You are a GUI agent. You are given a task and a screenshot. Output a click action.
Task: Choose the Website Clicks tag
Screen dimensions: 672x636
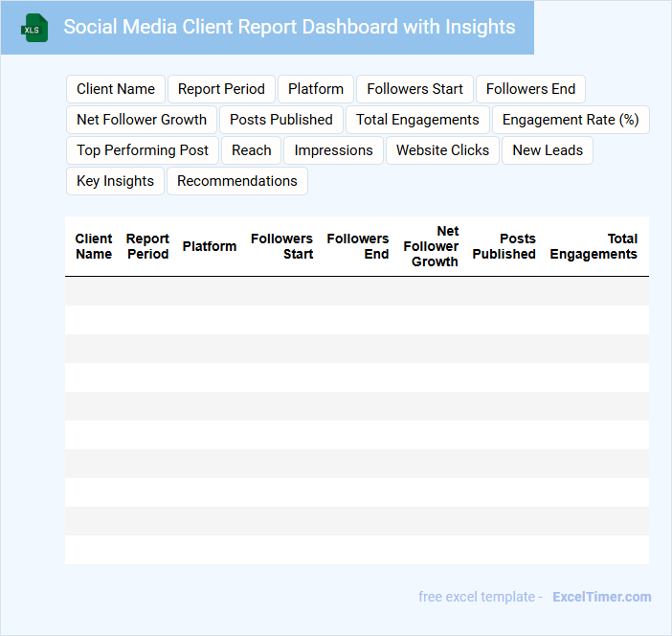point(442,150)
